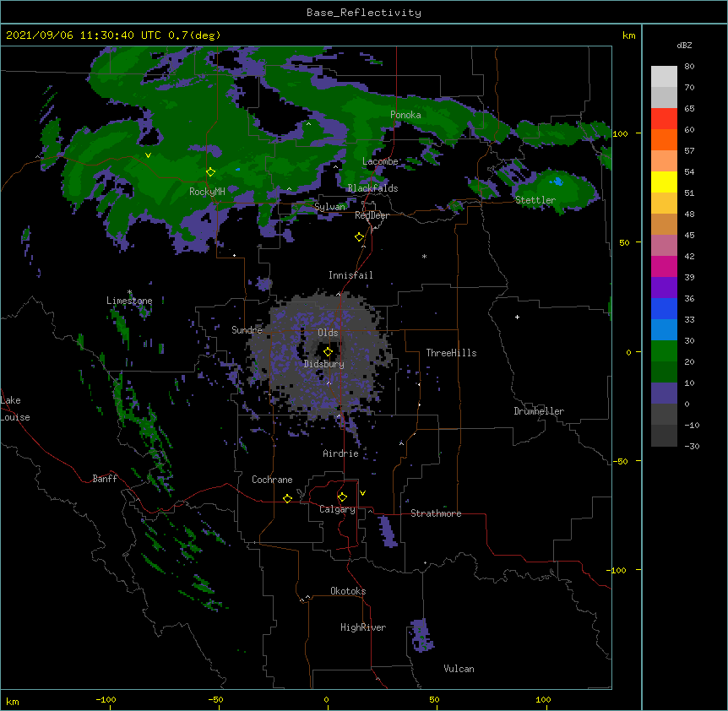The width and height of the screenshot is (728, 711).
Task: Click the Base_Reflectivity title text
Action: tap(364, 13)
